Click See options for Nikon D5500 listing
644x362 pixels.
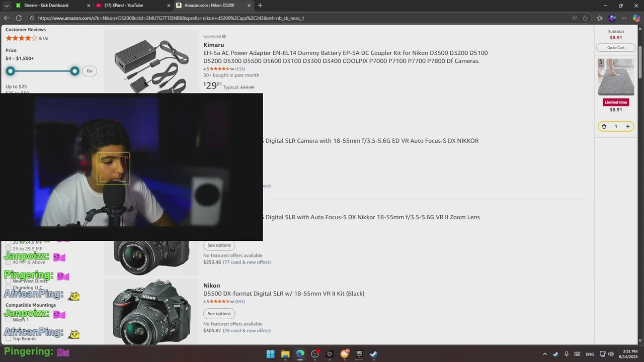[219, 314]
